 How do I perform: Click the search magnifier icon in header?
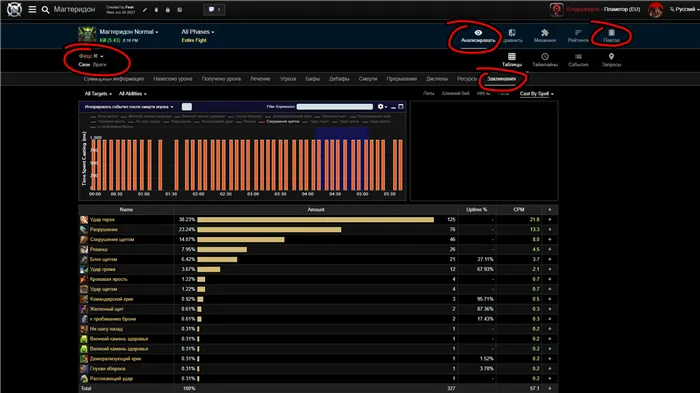pyautogui.click(x=46, y=9)
